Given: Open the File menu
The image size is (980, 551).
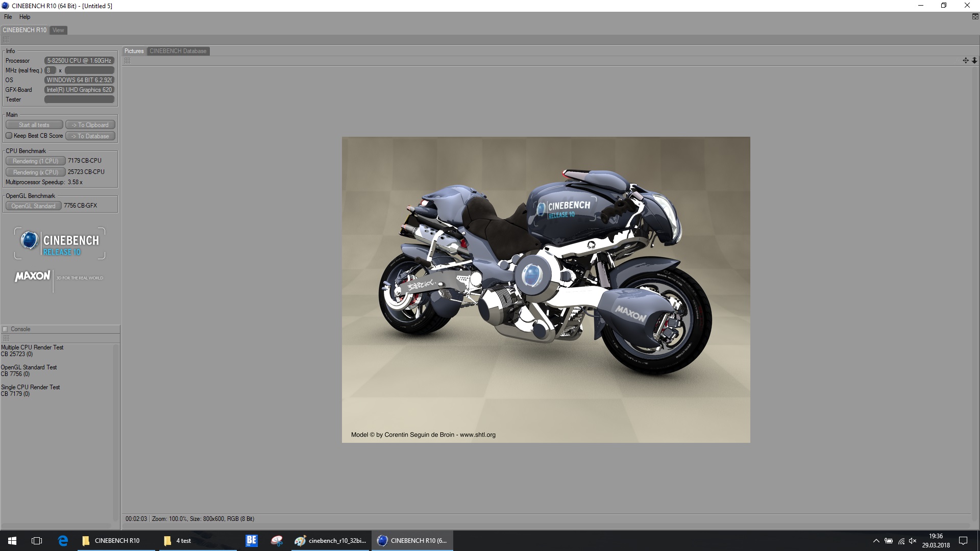Looking at the screenshot, I should [x=8, y=17].
